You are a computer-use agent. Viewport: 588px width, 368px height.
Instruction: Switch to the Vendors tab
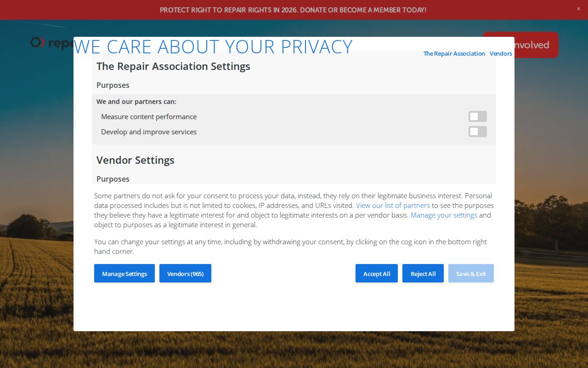pyautogui.click(x=501, y=53)
